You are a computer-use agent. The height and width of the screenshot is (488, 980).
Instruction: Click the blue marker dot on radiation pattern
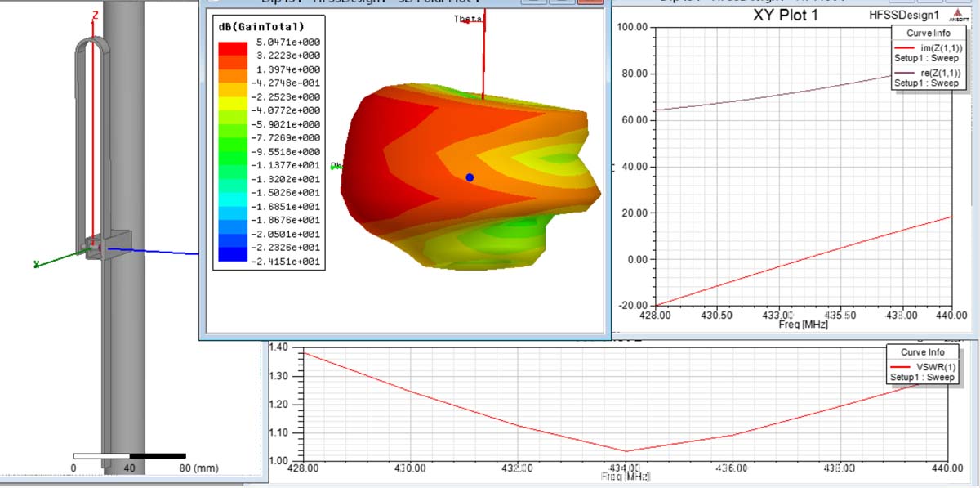pyautogui.click(x=470, y=177)
